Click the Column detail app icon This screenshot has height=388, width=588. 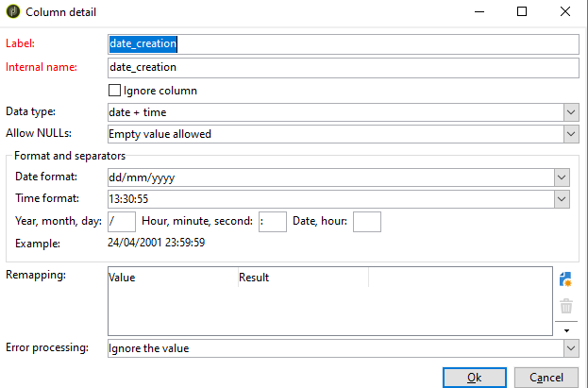[14, 12]
